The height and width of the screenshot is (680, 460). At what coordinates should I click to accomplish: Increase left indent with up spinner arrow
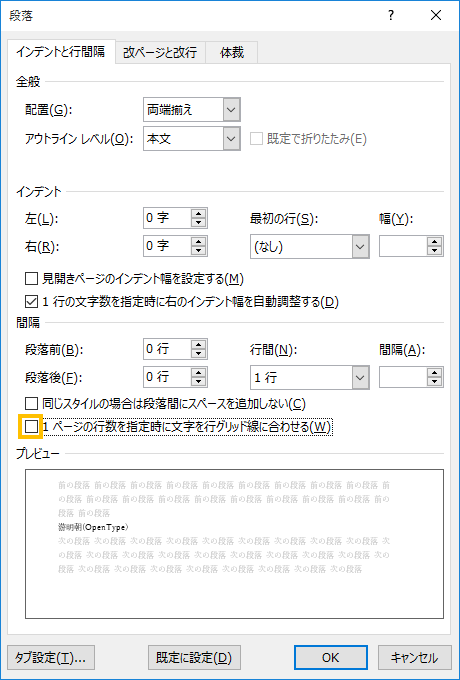pos(199,213)
